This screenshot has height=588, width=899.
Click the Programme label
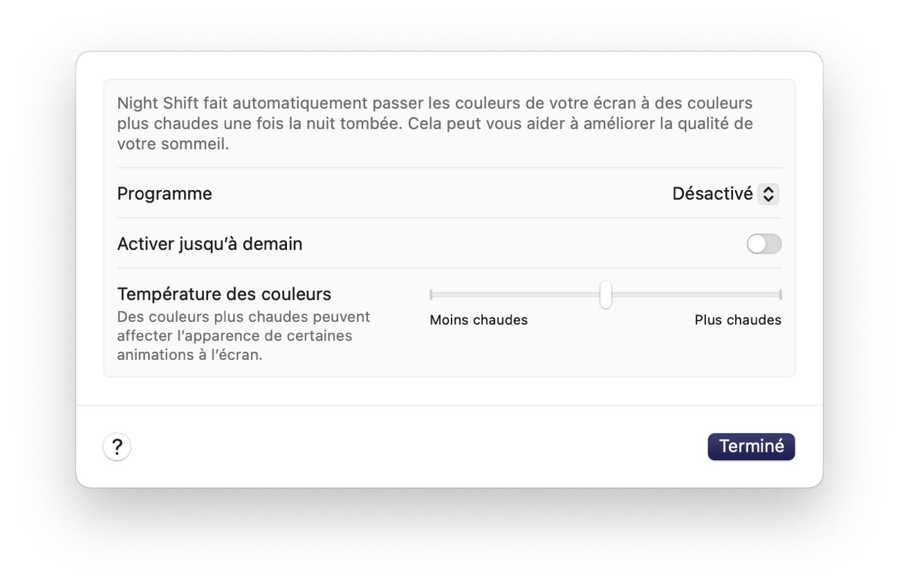(x=165, y=194)
